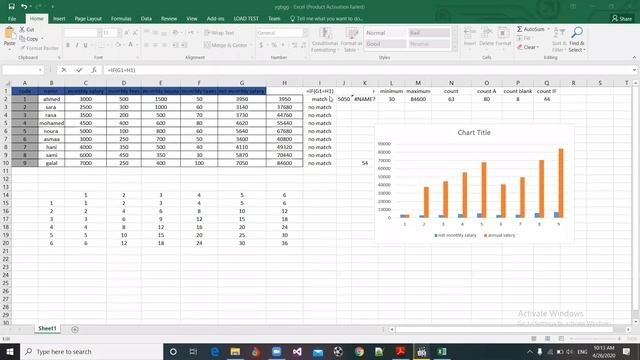Activate the Format Painter

coord(39,48)
